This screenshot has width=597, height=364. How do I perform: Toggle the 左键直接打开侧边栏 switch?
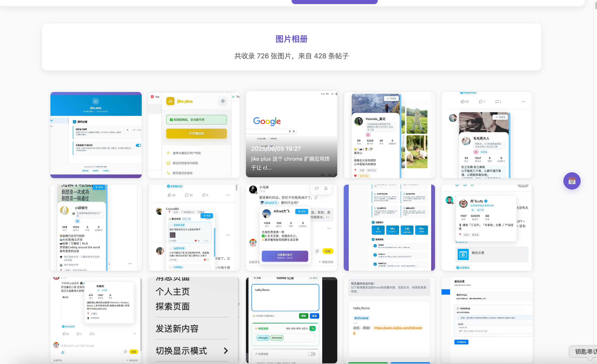coord(138,145)
